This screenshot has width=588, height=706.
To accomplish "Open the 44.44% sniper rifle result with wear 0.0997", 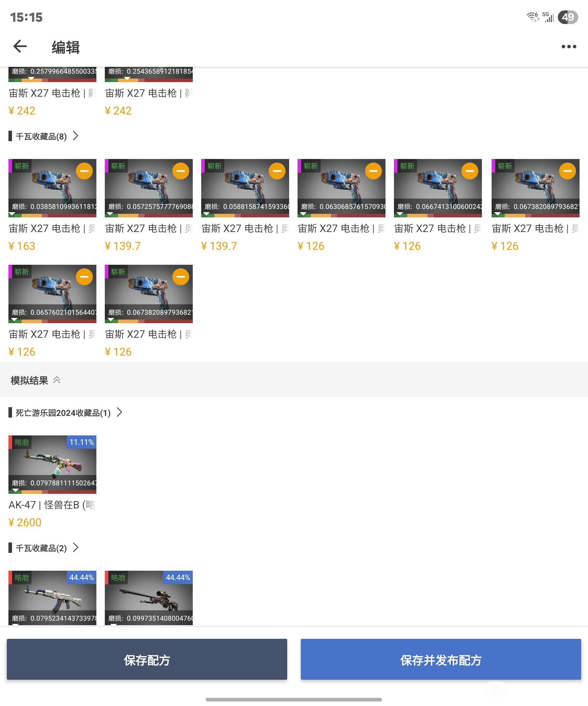I will 149,598.
